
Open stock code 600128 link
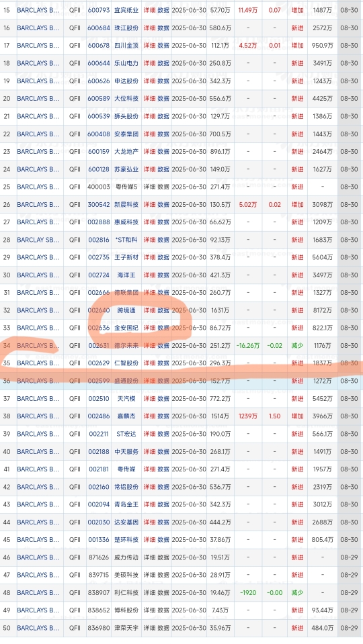[x=99, y=169]
